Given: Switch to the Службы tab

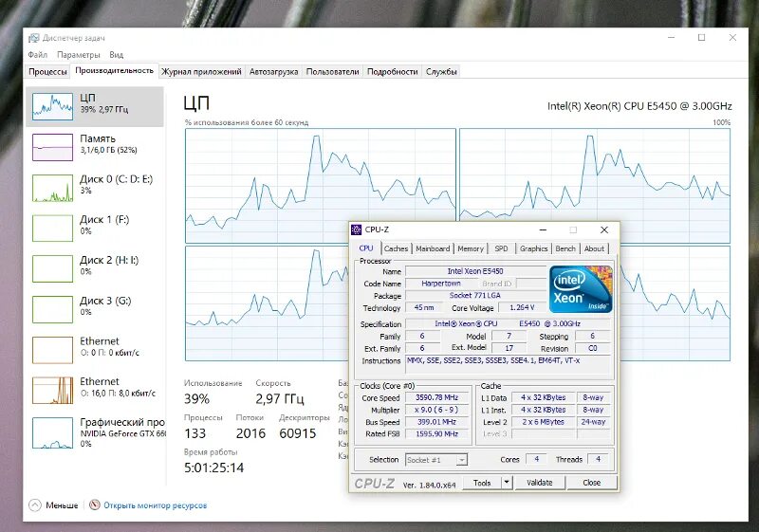Looking at the screenshot, I should coord(441,71).
